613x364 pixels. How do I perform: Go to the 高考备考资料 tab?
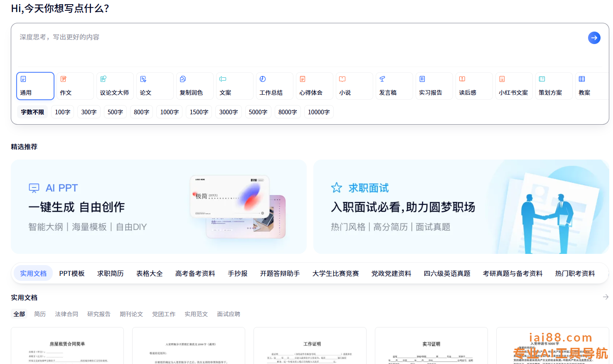[195, 273]
